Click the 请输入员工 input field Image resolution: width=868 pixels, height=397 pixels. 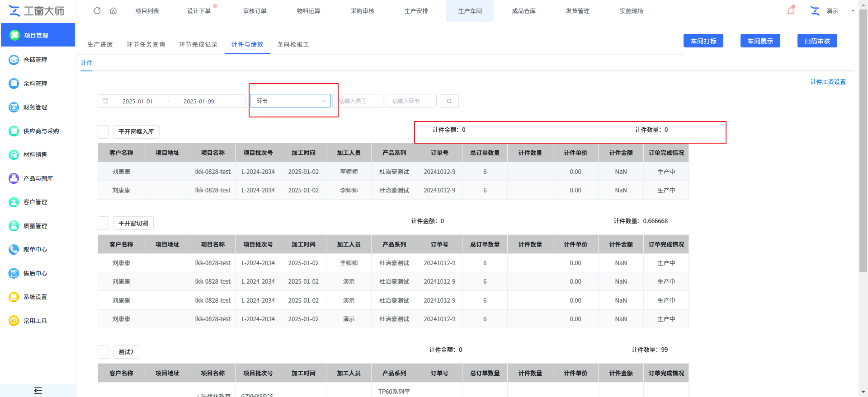click(x=358, y=101)
